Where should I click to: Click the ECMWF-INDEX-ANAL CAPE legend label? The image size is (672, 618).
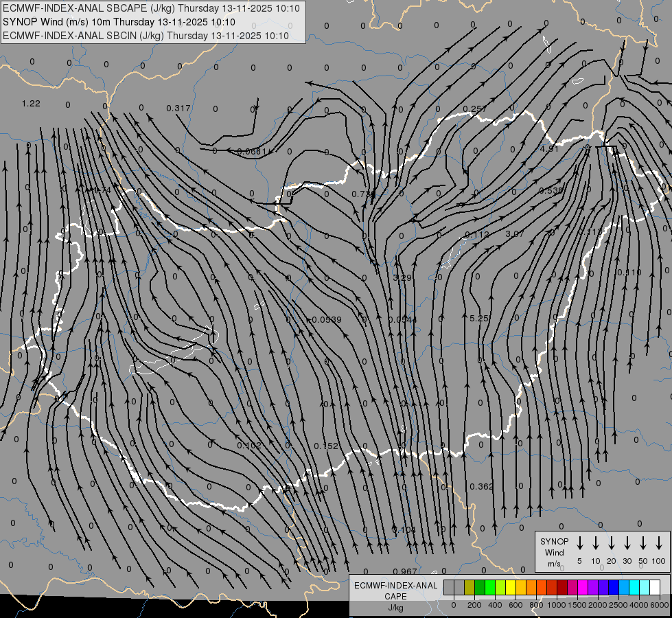point(395,591)
